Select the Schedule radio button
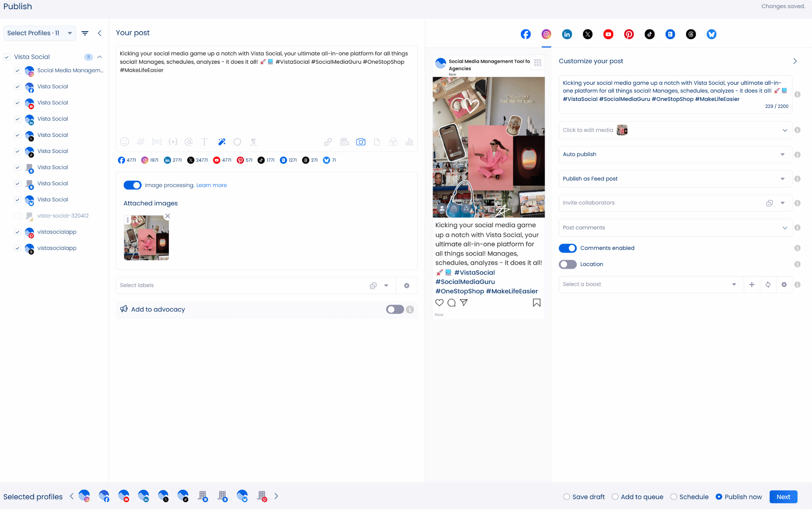This screenshot has height=510, width=812. tap(674, 497)
